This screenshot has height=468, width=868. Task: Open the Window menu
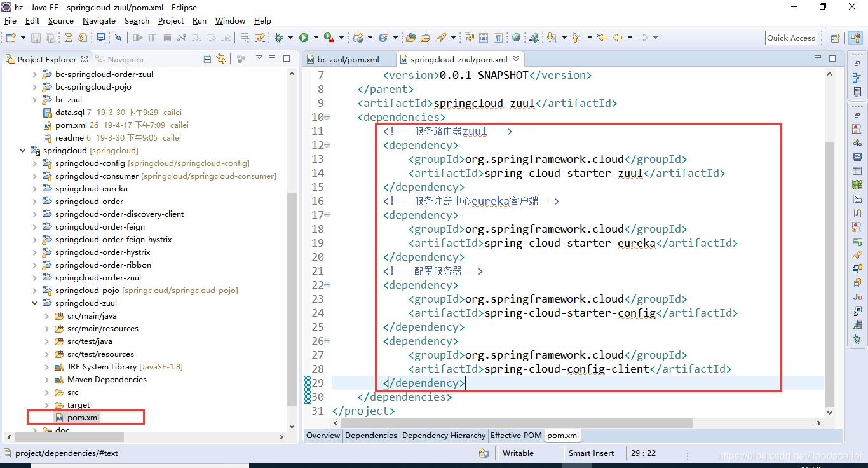pyautogui.click(x=230, y=21)
